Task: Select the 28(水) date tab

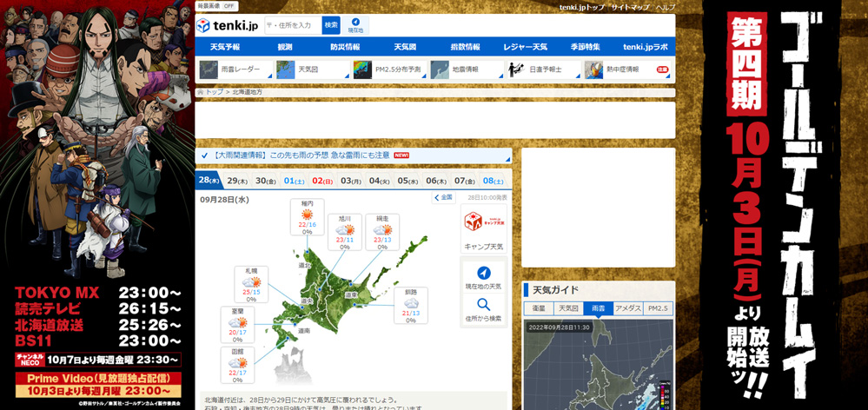Action: point(209,181)
